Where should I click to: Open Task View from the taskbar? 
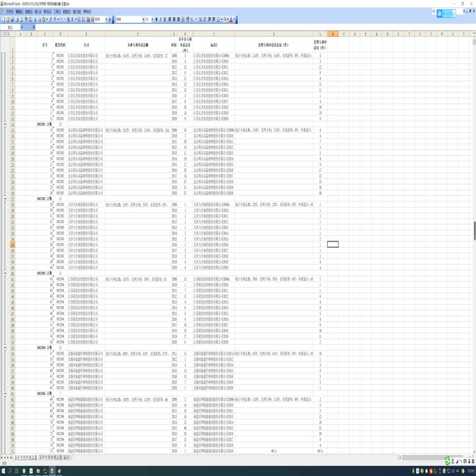(17, 471)
